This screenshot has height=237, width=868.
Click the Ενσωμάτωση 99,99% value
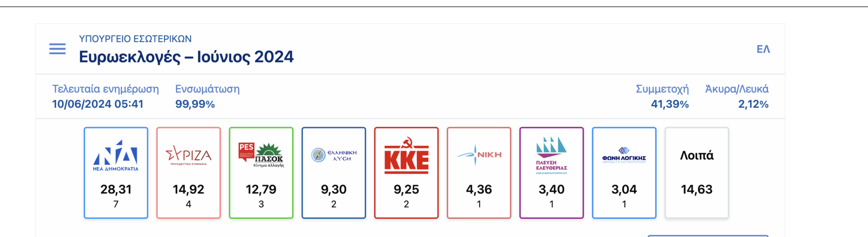click(195, 104)
